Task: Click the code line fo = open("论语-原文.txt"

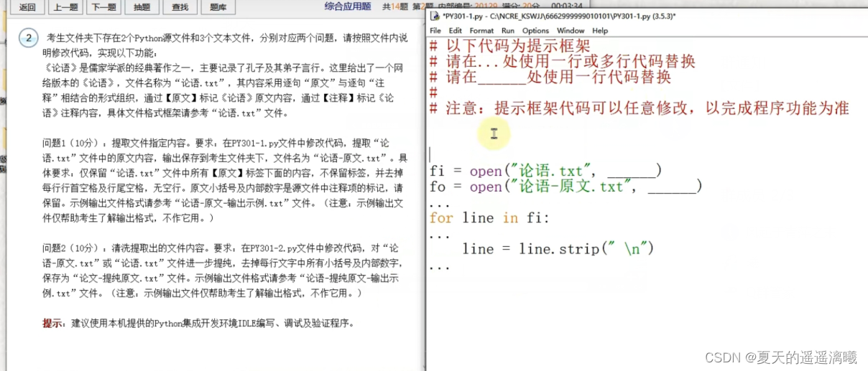Action: 565,187
